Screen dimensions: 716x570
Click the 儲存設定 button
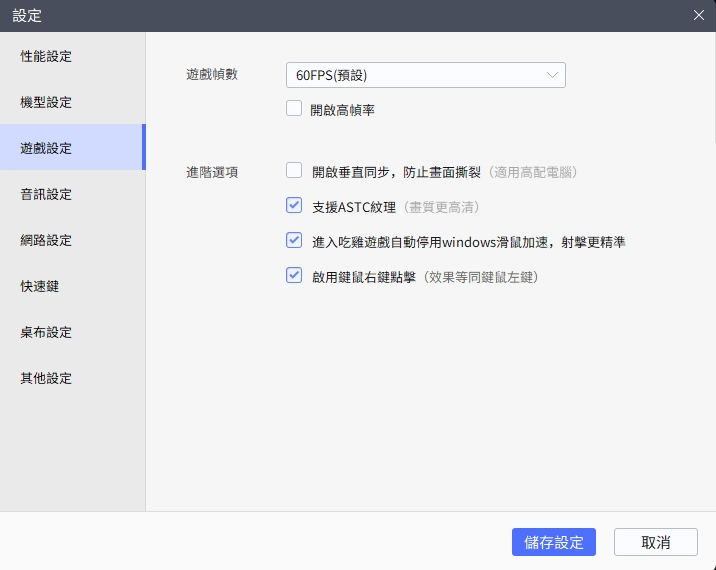point(553,542)
